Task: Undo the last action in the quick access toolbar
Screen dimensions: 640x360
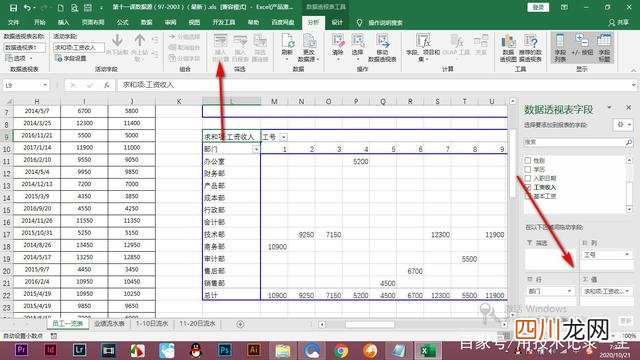Action: [x=27, y=8]
